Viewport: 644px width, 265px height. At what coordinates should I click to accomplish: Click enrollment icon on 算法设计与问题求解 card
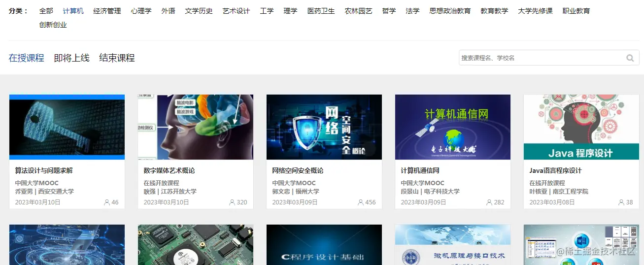[x=107, y=202]
